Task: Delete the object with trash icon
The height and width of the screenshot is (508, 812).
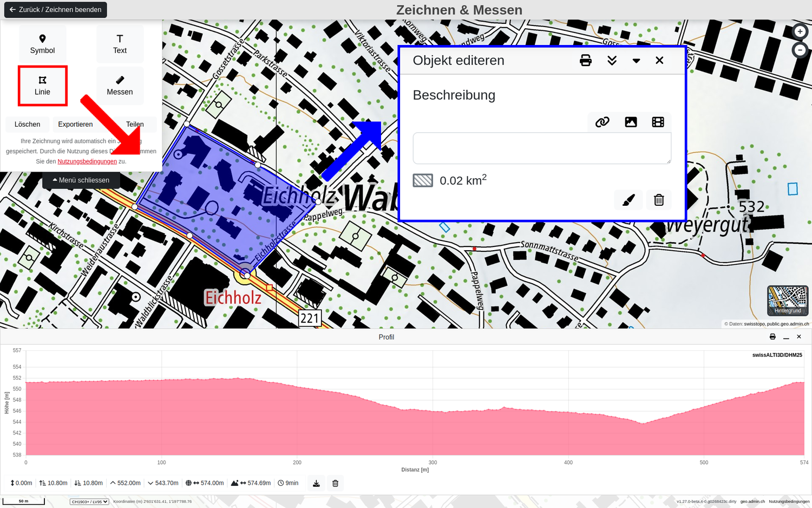Action: tap(658, 200)
